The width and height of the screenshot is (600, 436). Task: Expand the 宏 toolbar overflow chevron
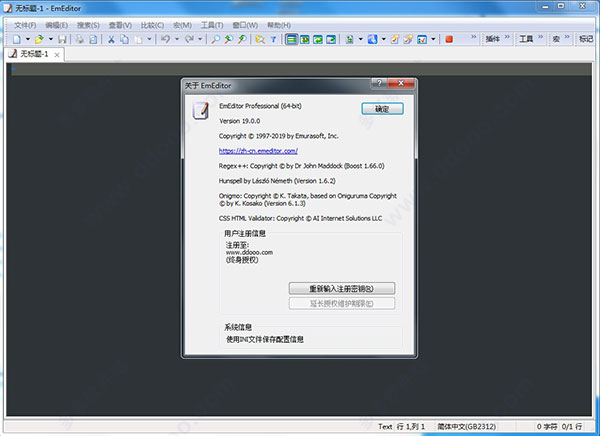[x=567, y=37]
